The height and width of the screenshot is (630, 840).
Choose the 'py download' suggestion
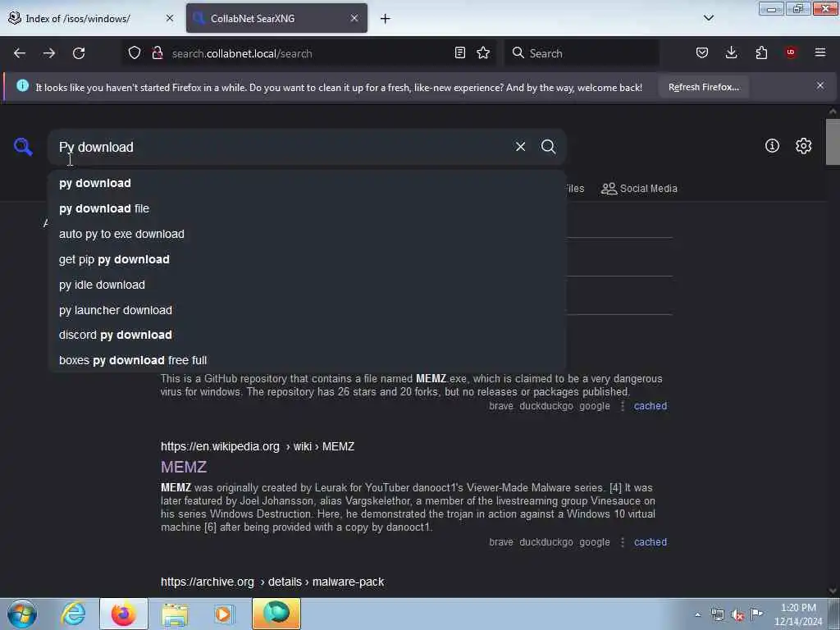coord(307,183)
